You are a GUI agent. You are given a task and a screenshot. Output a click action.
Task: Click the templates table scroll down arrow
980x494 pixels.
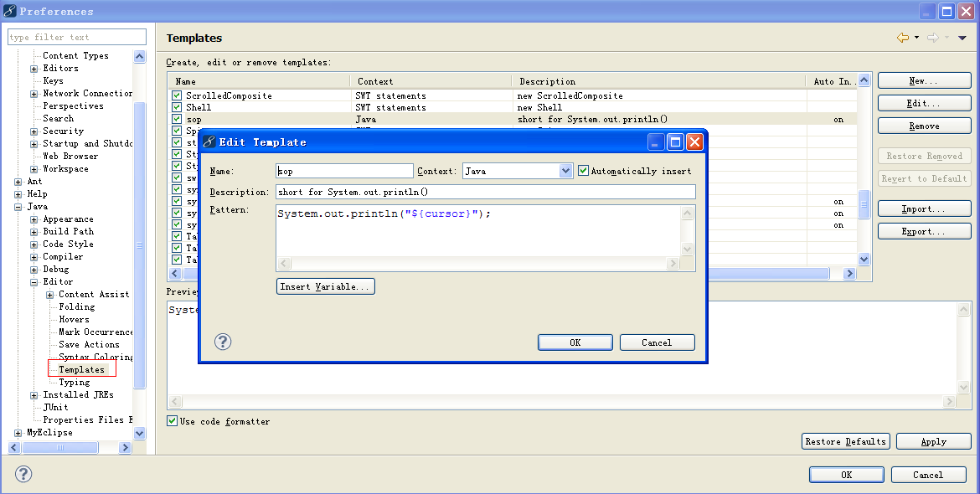[864, 260]
